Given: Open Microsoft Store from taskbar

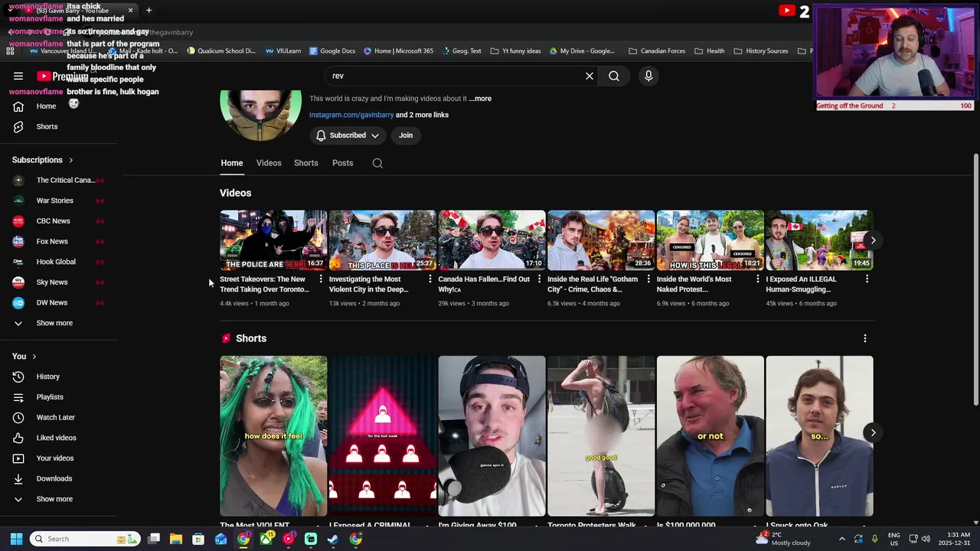Looking at the screenshot, I should (198, 539).
